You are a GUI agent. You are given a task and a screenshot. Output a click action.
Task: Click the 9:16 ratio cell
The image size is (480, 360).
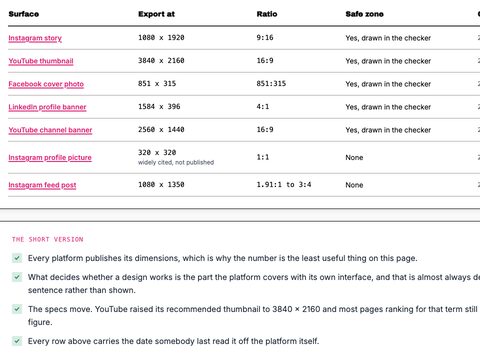pos(265,38)
